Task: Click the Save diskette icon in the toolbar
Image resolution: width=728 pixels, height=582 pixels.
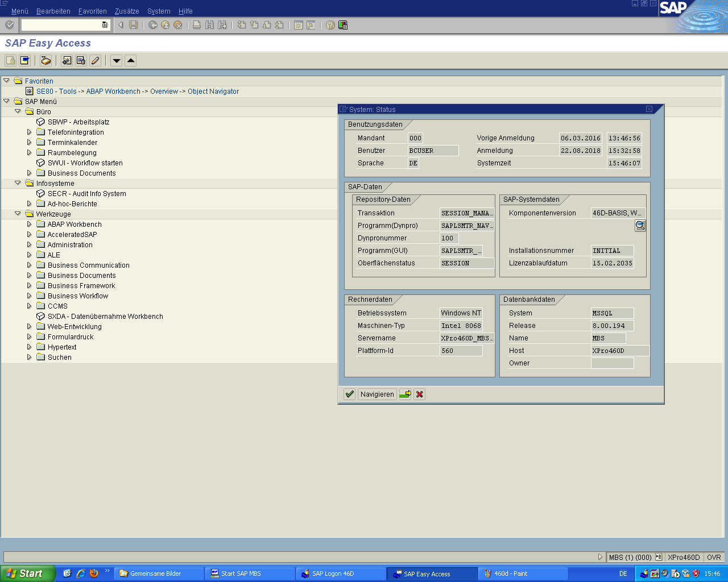Action: coord(134,25)
